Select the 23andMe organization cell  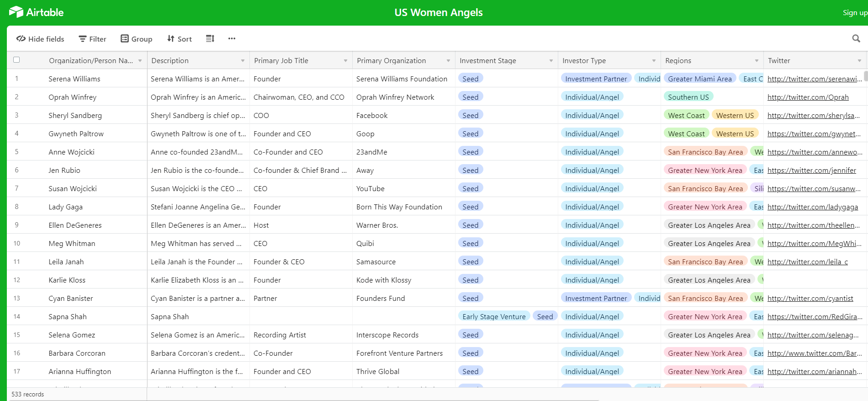[404, 152]
